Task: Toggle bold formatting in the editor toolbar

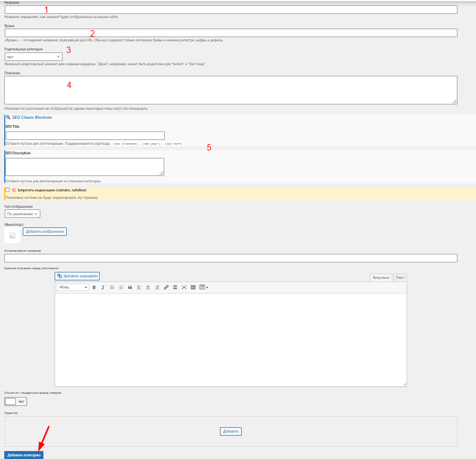Action: click(x=94, y=287)
